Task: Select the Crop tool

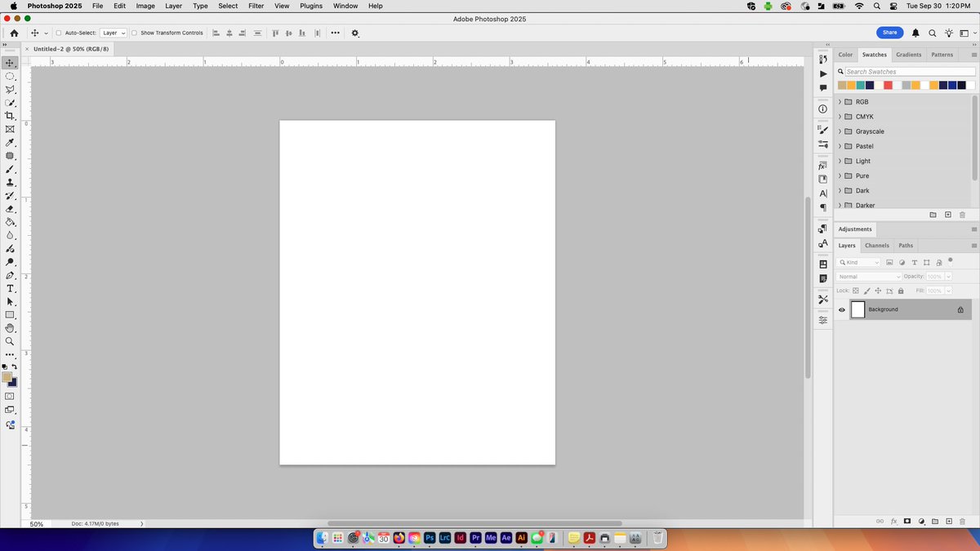Action: pos(11,116)
